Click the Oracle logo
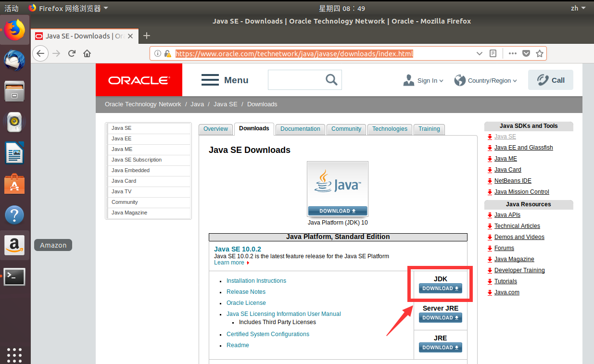This screenshot has width=594, height=364. coord(139,80)
